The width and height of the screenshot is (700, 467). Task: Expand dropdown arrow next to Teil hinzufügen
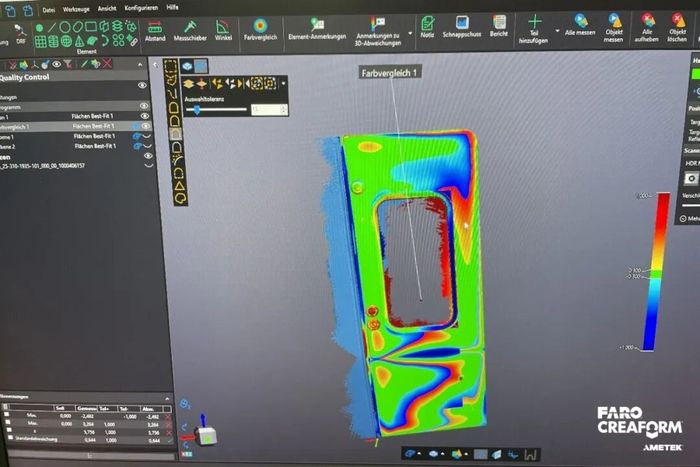tap(557, 31)
